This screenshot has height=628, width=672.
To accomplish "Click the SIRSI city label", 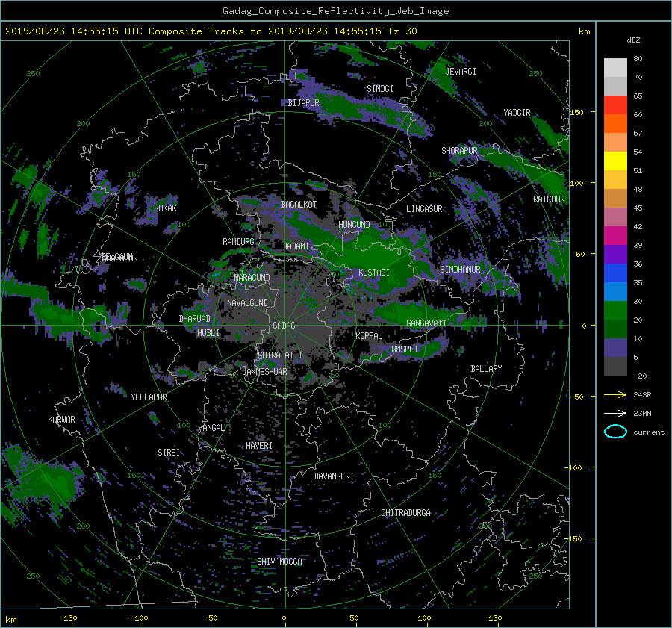I will click(x=169, y=453).
